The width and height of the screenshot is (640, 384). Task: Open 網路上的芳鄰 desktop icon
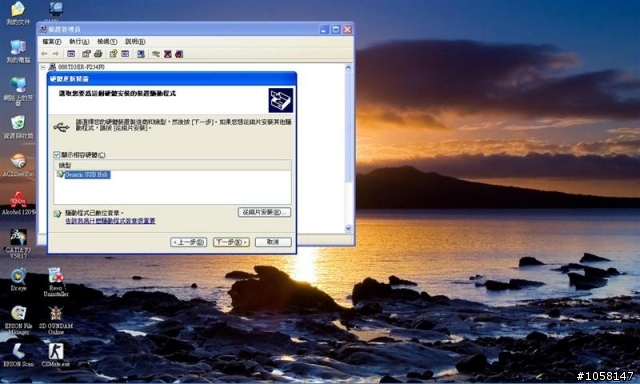pyautogui.click(x=18, y=91)
